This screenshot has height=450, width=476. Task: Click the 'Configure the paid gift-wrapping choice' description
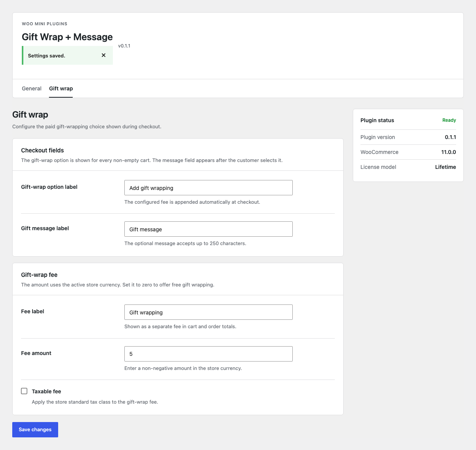pyautogui.click(x=87, y=126)
